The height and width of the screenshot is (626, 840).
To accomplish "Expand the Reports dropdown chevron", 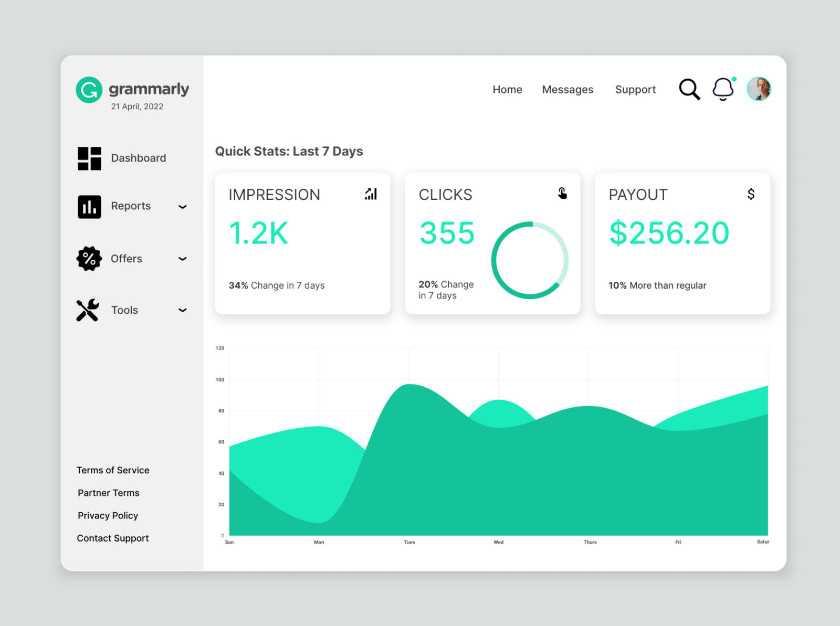I will pos(182,207).
